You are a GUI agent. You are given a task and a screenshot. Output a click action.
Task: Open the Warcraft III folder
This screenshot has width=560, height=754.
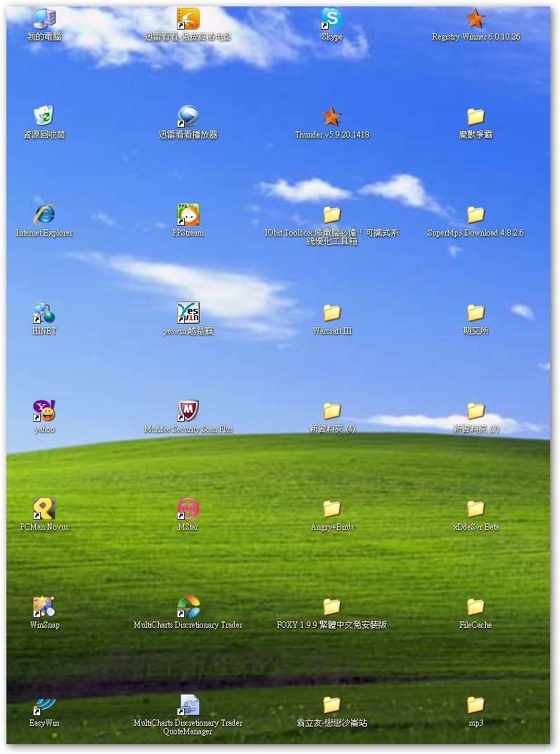coord(331,314)
